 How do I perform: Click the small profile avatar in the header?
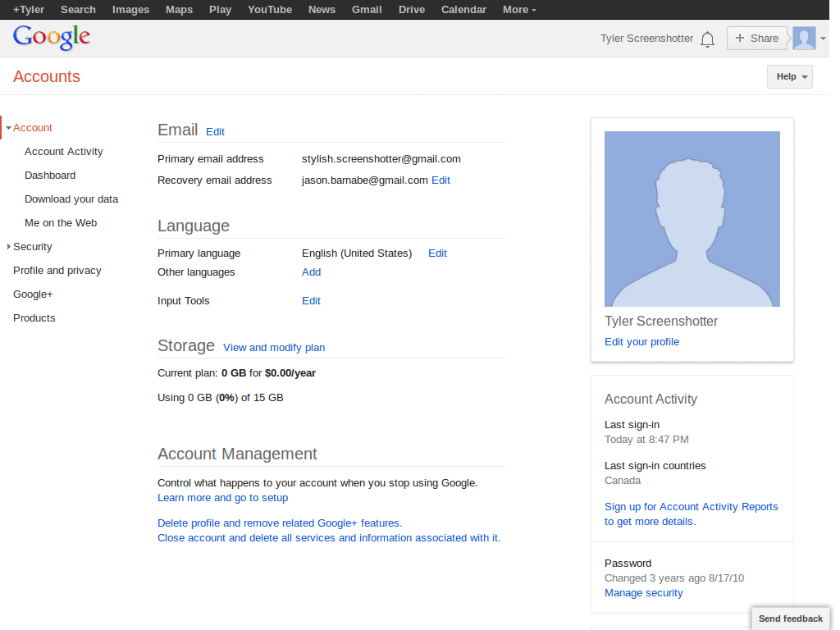point(804,39)
